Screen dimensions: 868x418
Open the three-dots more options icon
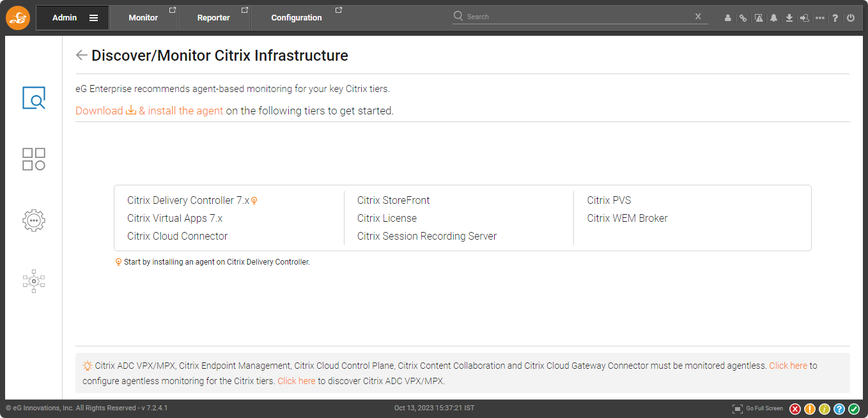tap(820, 18)
